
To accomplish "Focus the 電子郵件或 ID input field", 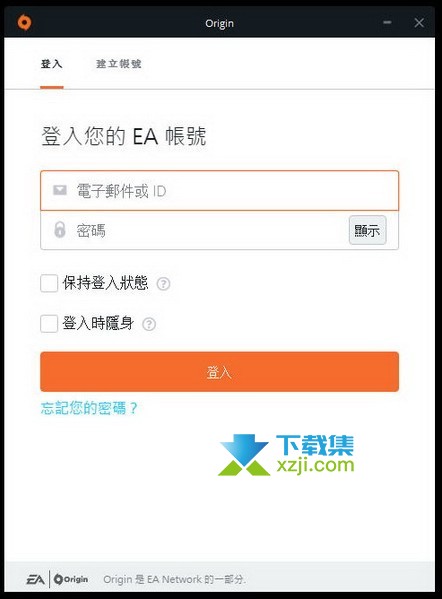I will click(219, 190).
